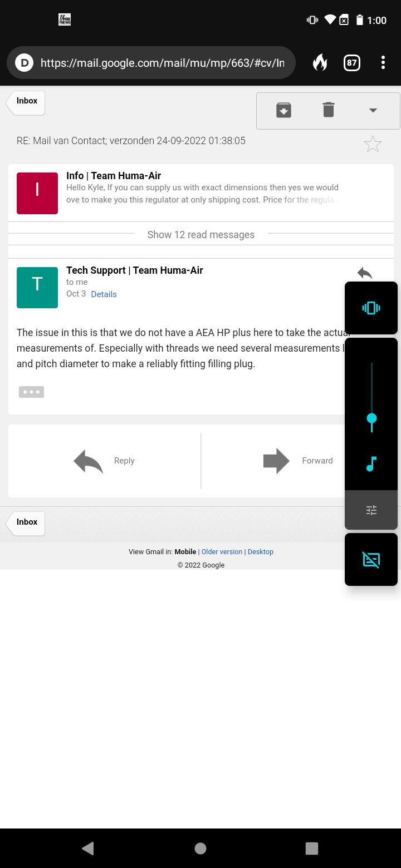The width and height of the screenshot is (401, 868).
Task: Click Tech Support | Team Huma-Air sender name
Action: point(135,270)
